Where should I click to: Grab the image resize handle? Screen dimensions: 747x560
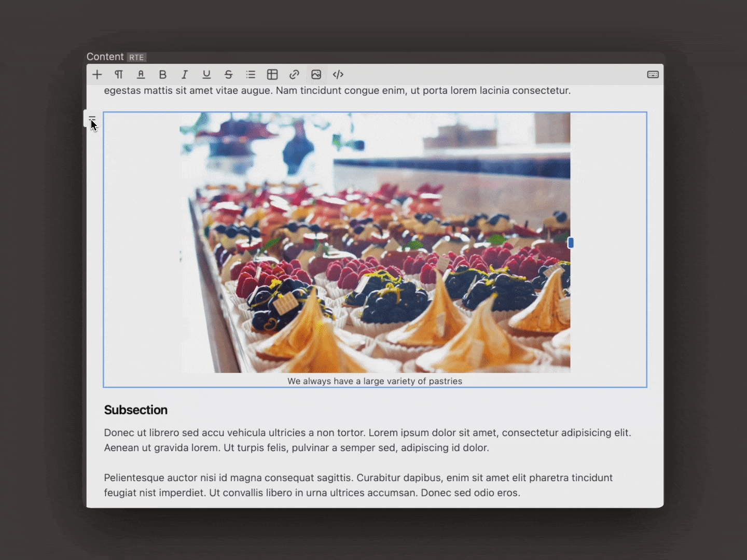pyautogui.click(x=571, y=243)
